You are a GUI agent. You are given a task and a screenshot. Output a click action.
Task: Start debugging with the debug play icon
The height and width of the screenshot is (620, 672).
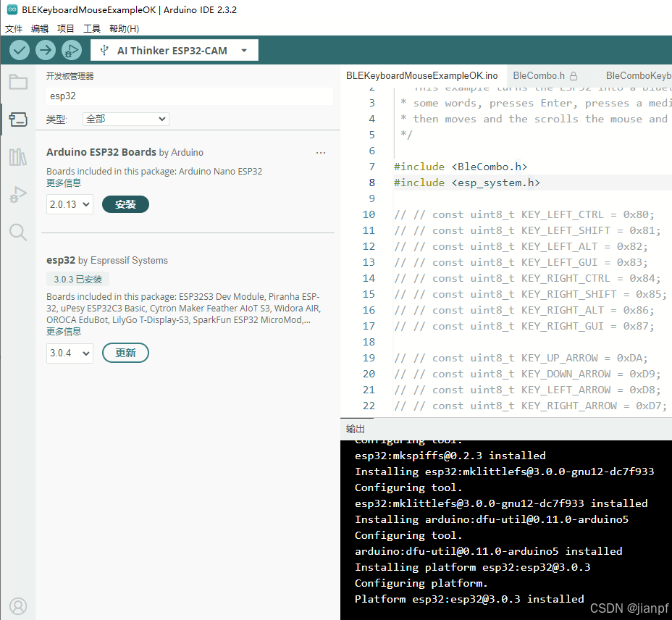tap(72, 50)
